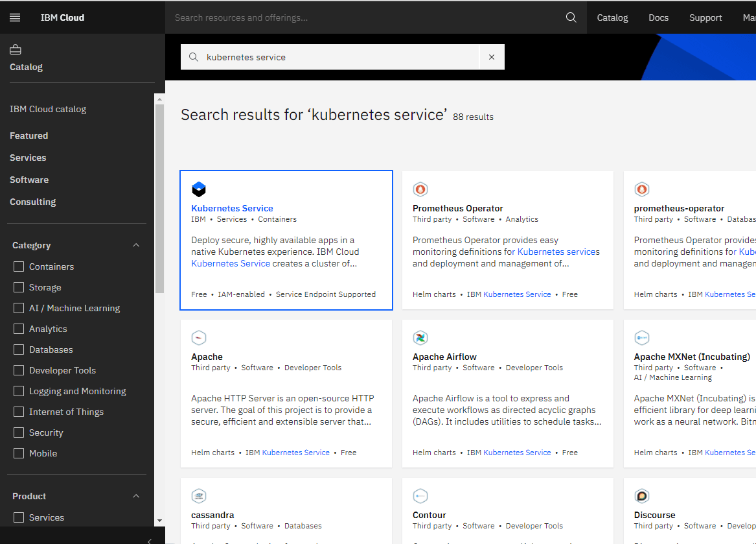
Task: Check the Containers category checkbox
Action: click(x=19, y=266)
